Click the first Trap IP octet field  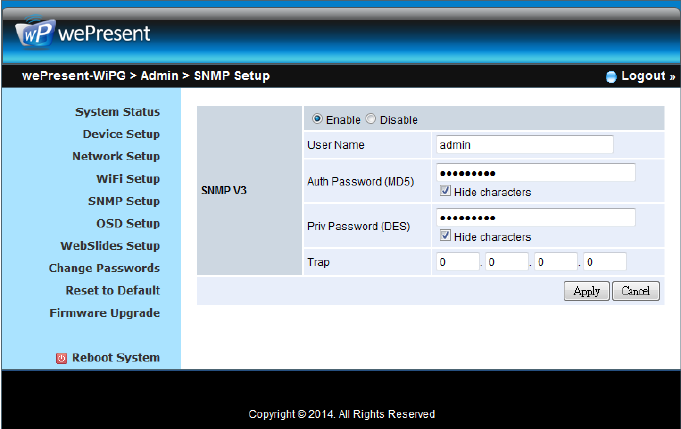pyautogui.click(x=458, y=262)
